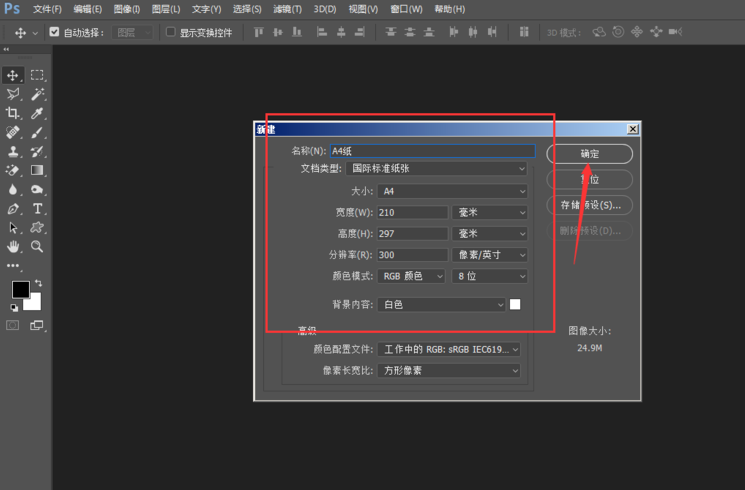Open the 颜色模式 RGB 颜色 dropdown
Screen dimensions: 745x490
point(411,276)
